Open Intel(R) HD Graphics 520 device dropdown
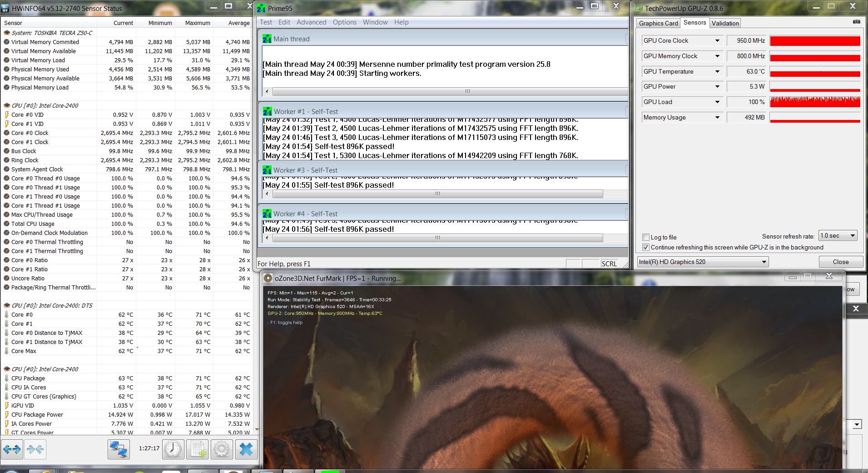This screenshot has height=473, width=868. coord(703,262)
